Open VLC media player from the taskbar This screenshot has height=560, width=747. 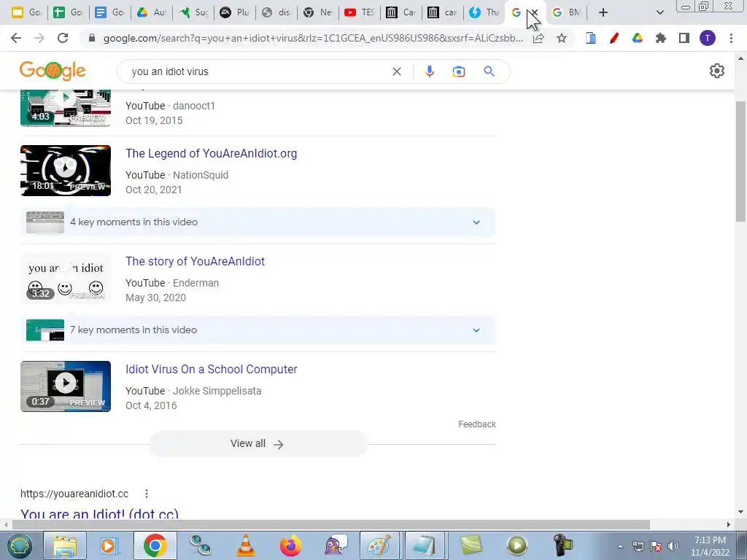click(245, 545)
